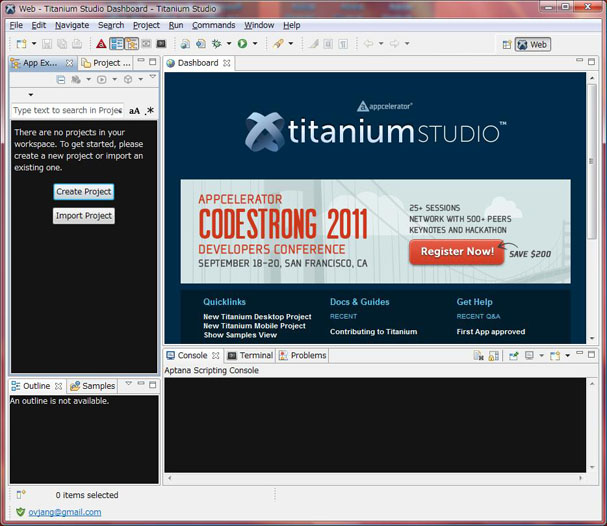Expand the Run dropdown arrow
Screen dimensions: 607x526
coord(255,43)
